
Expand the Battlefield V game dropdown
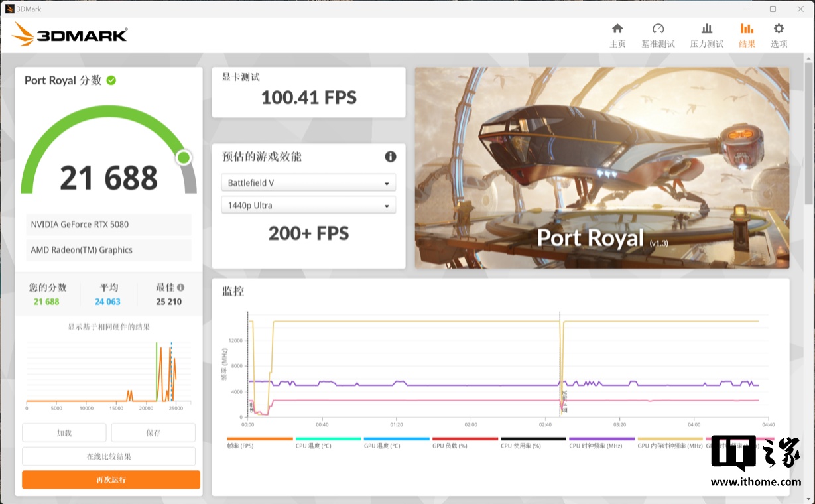[308, 183]
